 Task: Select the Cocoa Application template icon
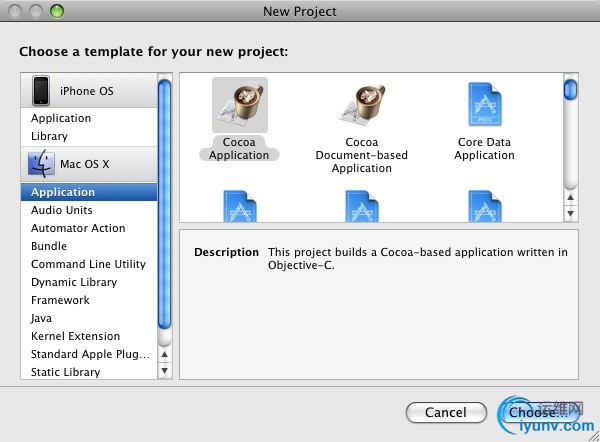pos(240,105)
